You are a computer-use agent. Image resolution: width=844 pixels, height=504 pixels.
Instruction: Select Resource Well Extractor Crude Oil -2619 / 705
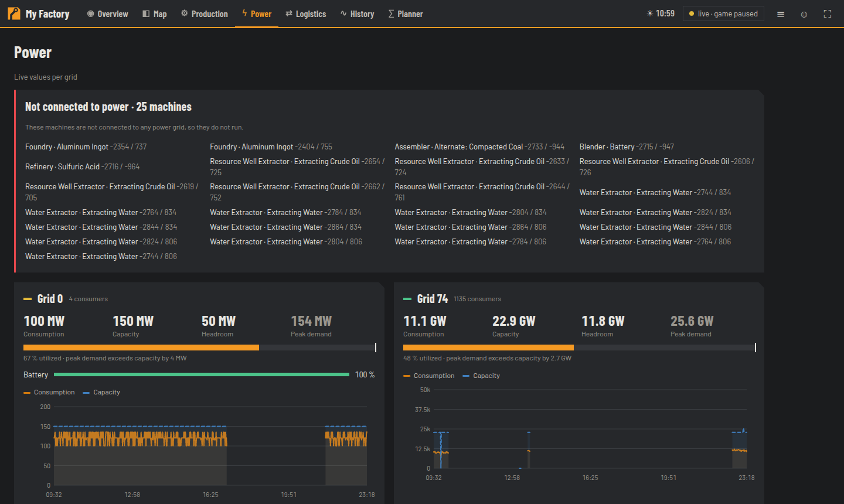113,192
